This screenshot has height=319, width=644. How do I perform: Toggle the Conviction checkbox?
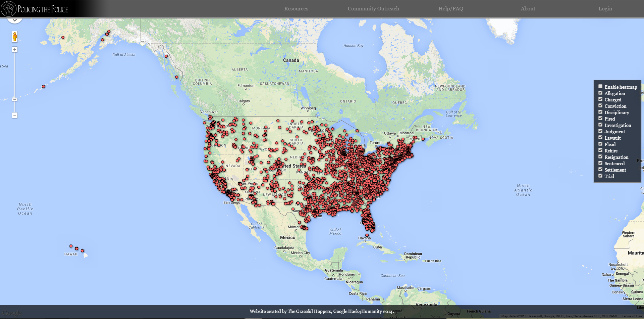(x=600, y=105)
